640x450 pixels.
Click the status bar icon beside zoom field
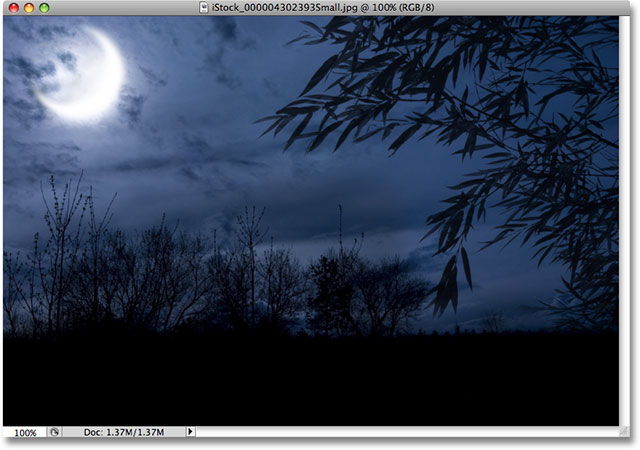pos(55,432)
